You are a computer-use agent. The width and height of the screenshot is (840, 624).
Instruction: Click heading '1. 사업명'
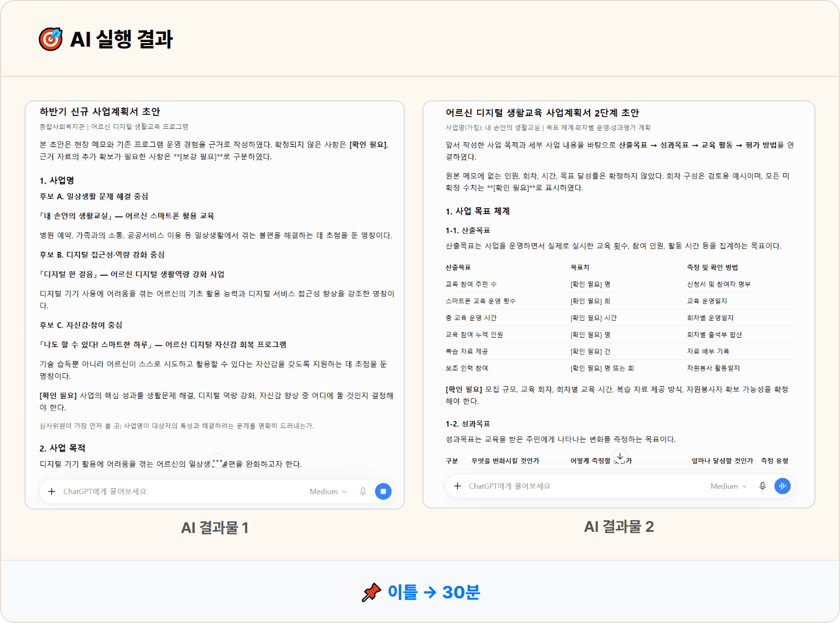click(x=57, y=180)
